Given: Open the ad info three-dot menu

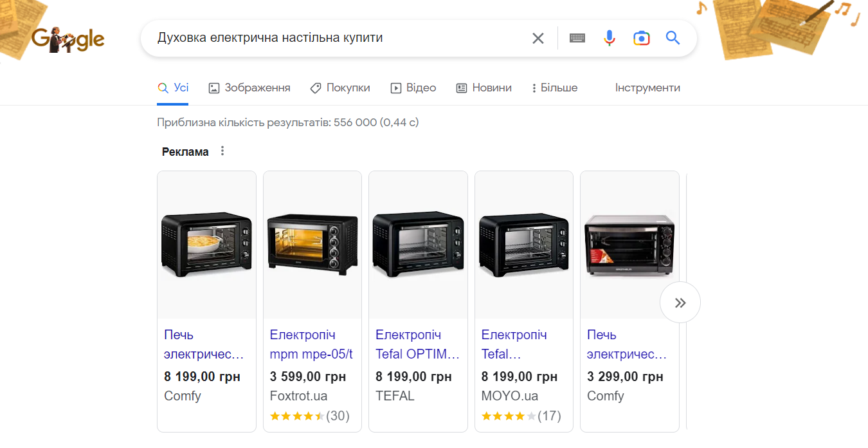Looking at the screenshot, I should 222,151.
